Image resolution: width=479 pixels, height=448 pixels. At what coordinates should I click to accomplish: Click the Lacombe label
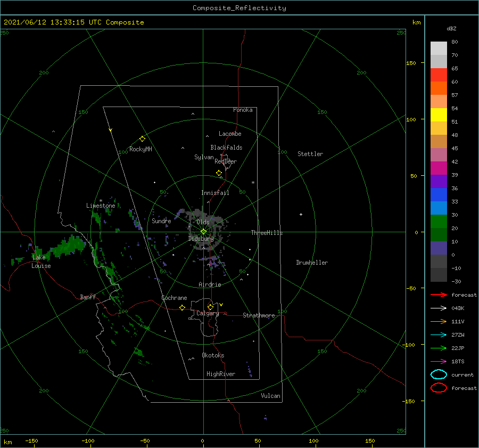[x=230, y=134]
